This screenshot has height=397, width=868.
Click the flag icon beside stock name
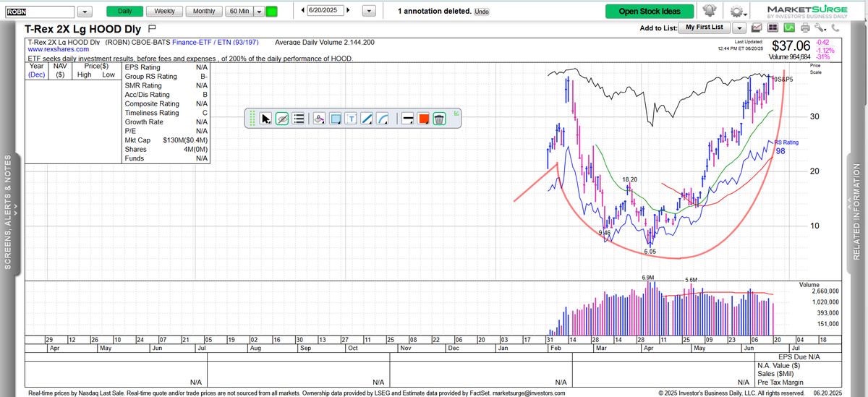pyautogui.click(x=152, y=28)
